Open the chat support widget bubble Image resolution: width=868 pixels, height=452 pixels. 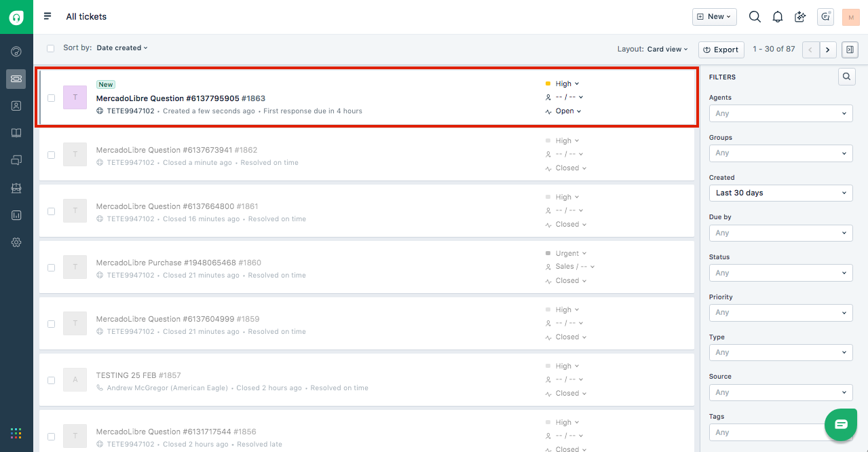841,424
